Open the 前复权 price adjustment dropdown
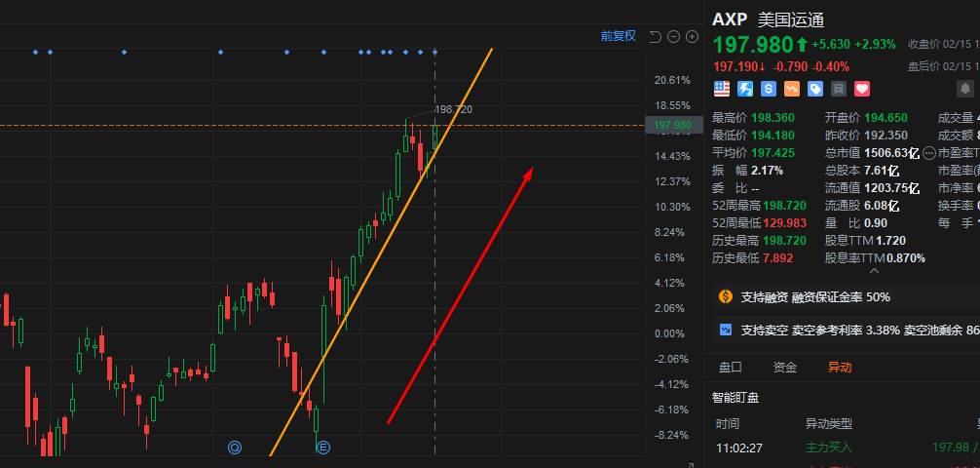 619,36
